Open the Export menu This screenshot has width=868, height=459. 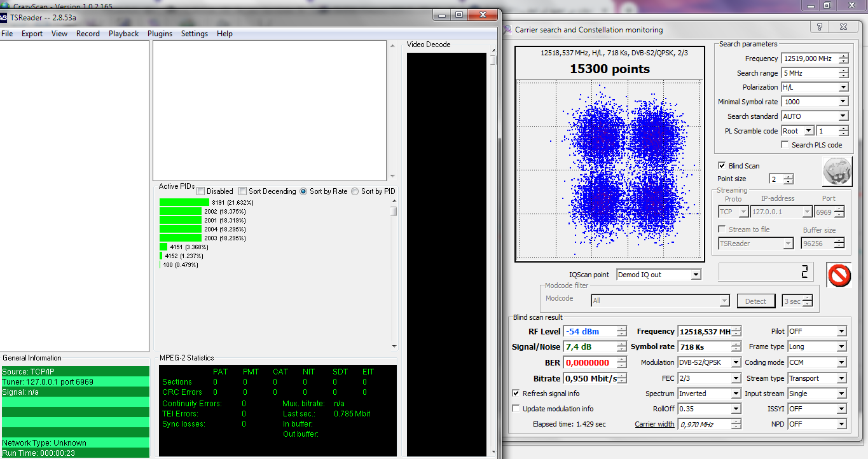pyautogui.click(x=32, y=34)
